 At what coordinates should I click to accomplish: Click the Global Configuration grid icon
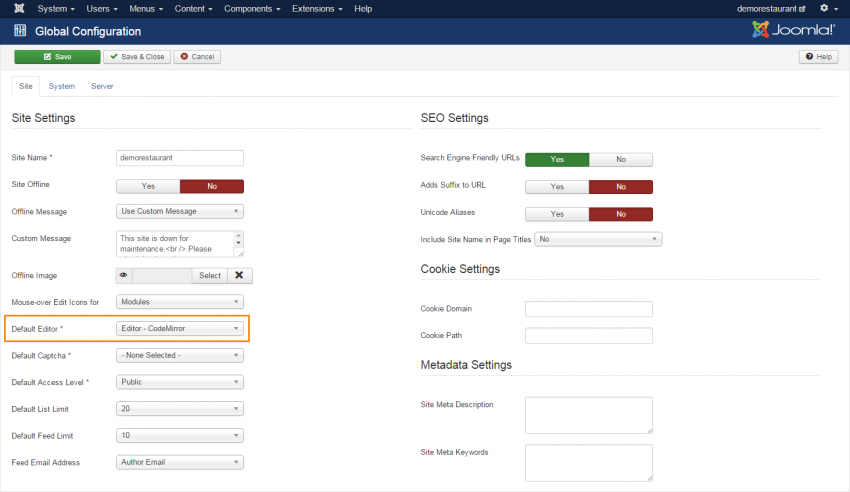point(20,30)
